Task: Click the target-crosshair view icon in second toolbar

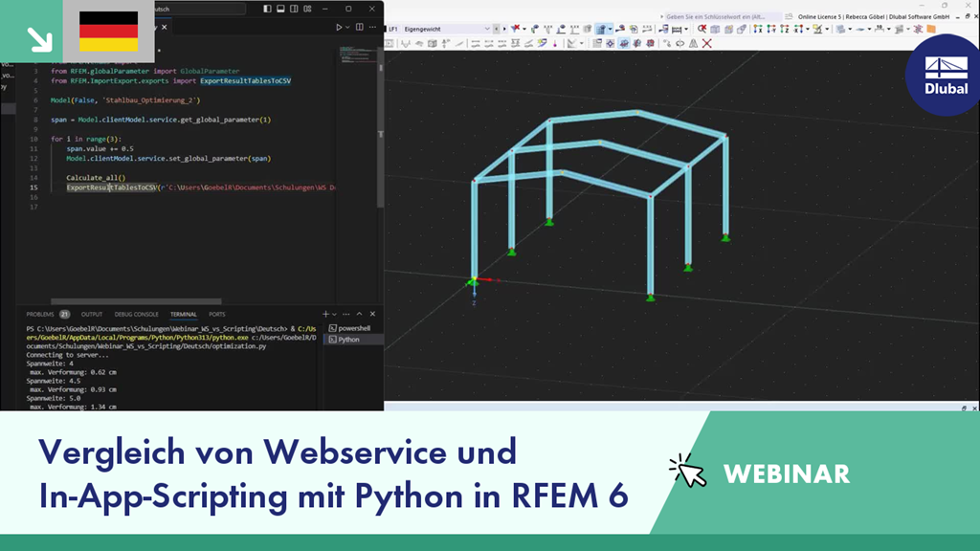Action: click(610, 43)
